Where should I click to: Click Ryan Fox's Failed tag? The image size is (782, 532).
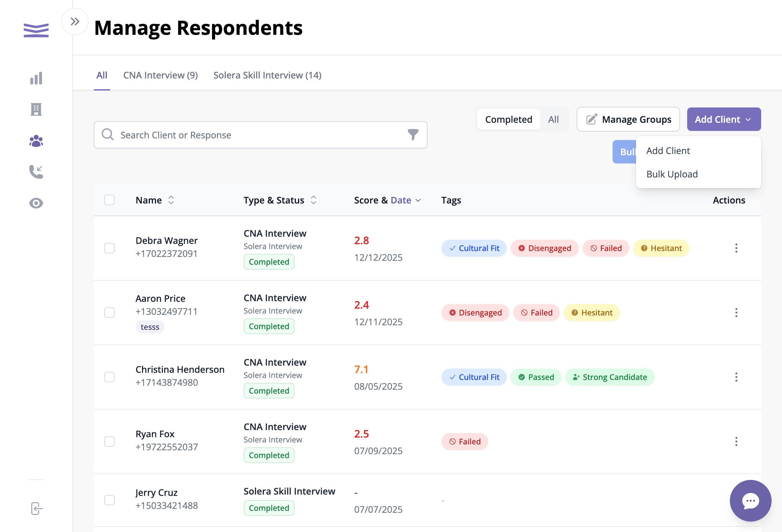click(x=464, y=441)
